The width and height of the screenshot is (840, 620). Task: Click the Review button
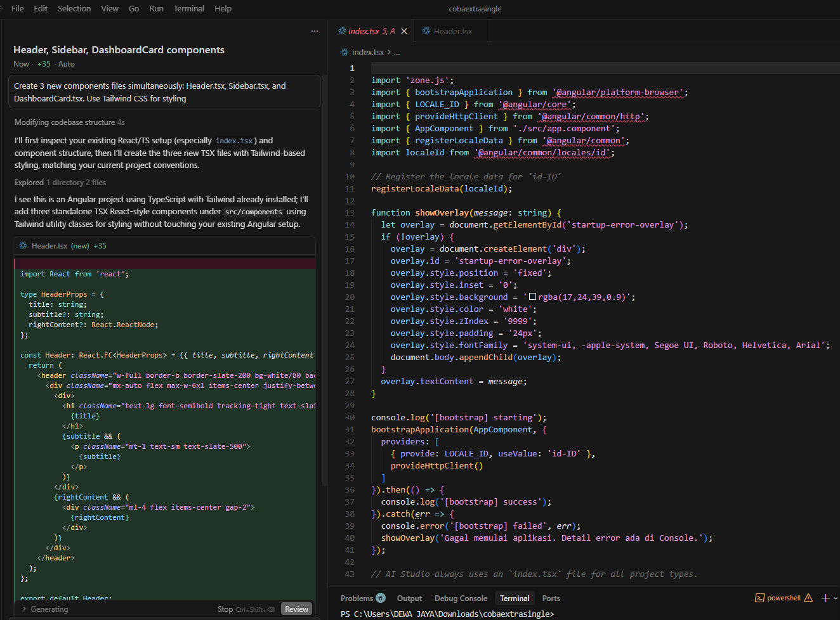(296, 609)
